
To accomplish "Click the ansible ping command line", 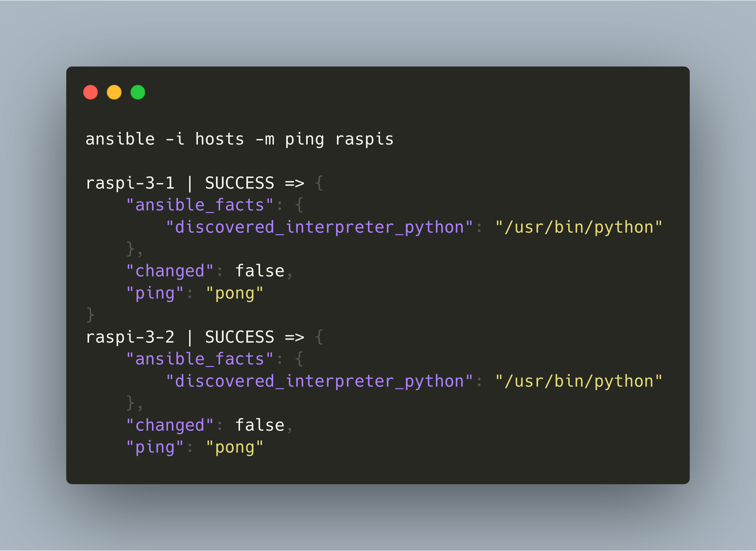I will coord(239,139).
